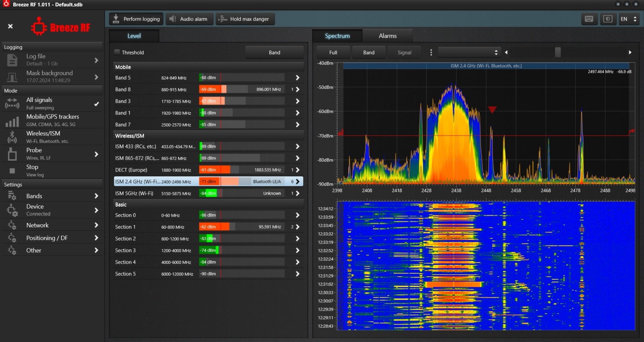Expand the Positioning / DF settings
644x342 pixels.
[x=96, y=238]
